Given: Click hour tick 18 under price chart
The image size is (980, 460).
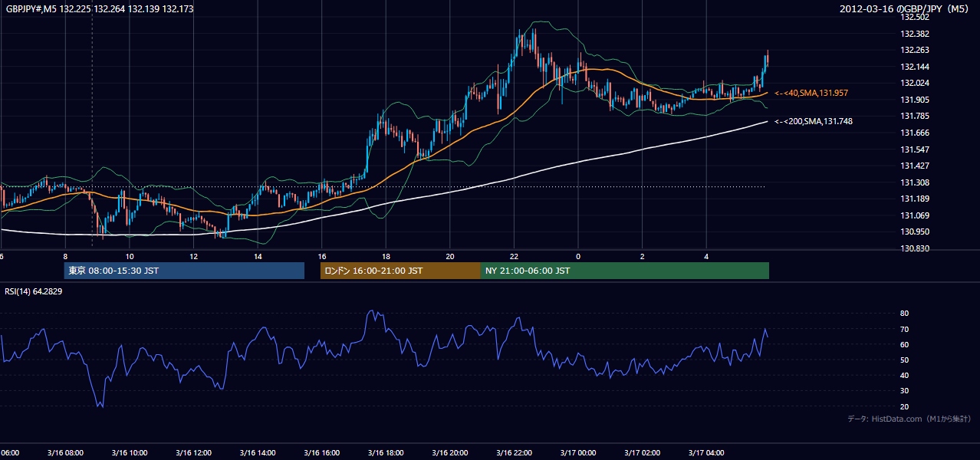Looking at the screenshot, I should click(386, 256).
